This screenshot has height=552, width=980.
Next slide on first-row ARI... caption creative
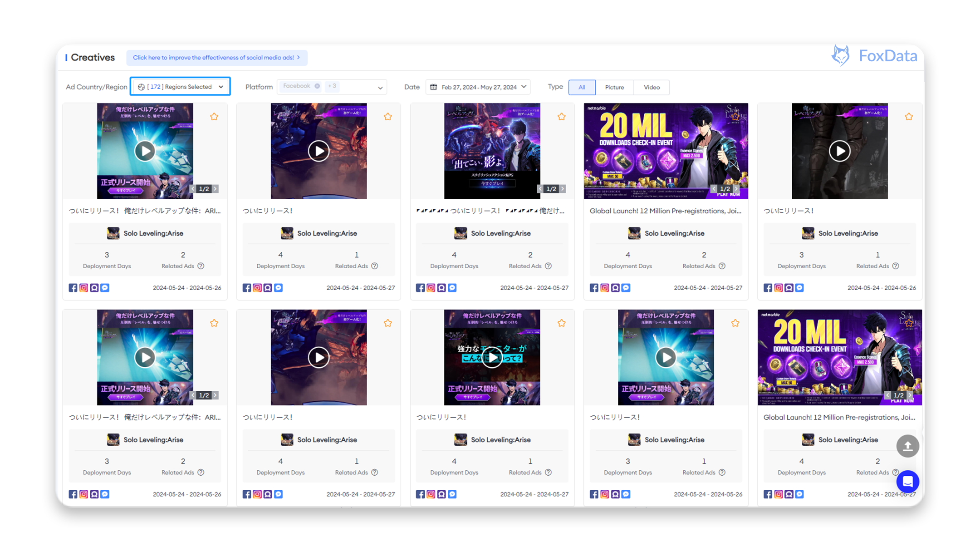(216, 189)
